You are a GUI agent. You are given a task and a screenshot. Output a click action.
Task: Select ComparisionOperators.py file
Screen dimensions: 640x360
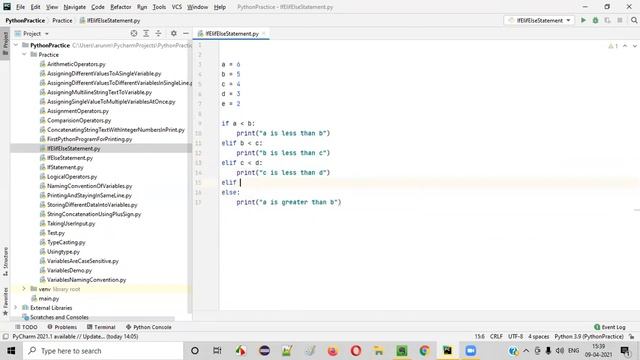pos(79,120)
